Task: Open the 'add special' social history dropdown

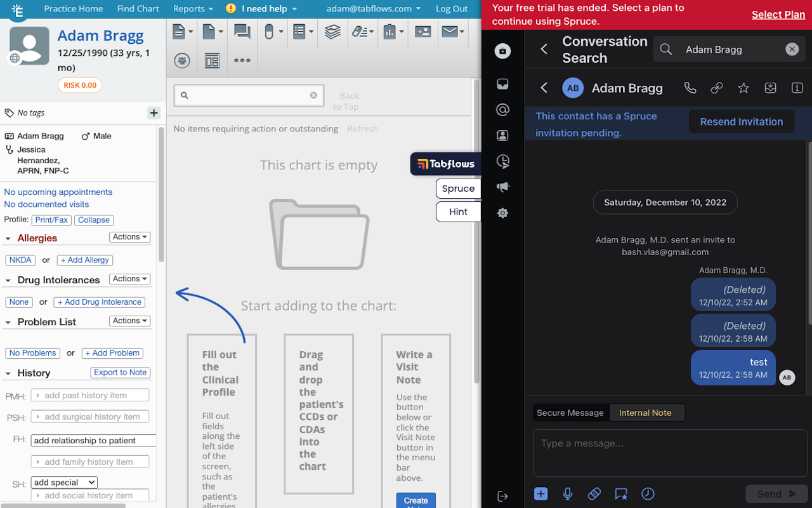Action: 64,483
